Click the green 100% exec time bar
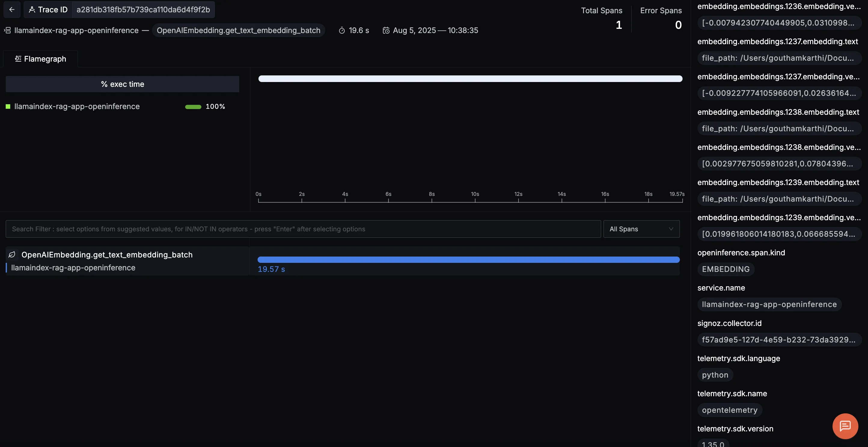Viewport: 868px width, 447px height. tap(193, 107)
